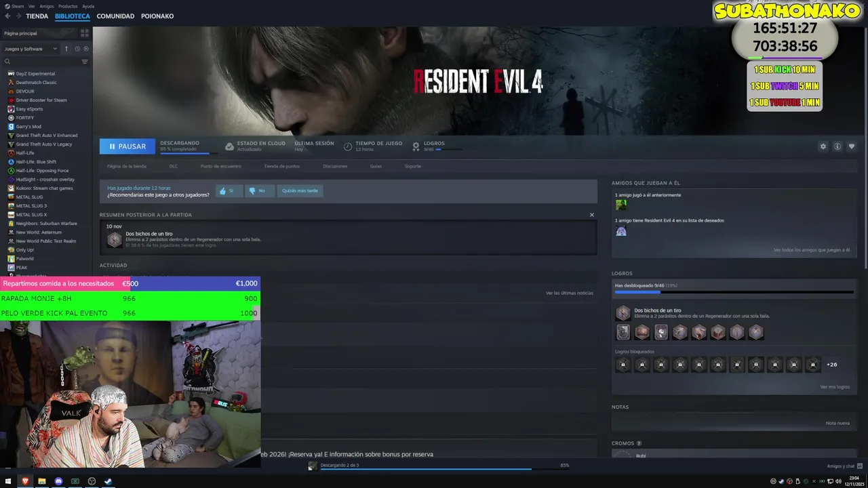Select METAL SLUG 3 in library
This screenshot has width=868, height=488.
click(x=31, y=205)
